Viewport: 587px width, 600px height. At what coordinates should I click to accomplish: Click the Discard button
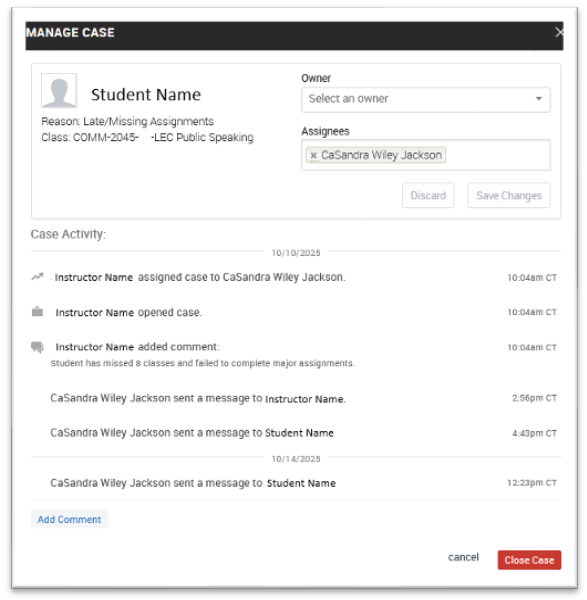(x=428, y=196)
